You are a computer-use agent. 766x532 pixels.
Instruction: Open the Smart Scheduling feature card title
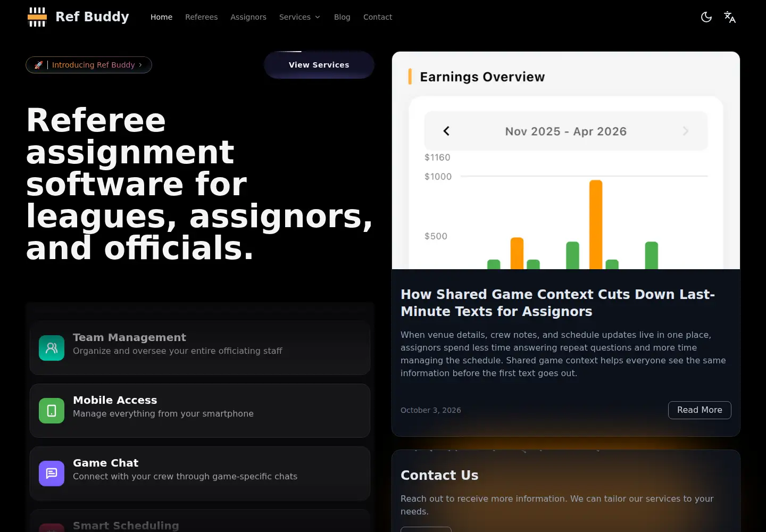[126, 526]
